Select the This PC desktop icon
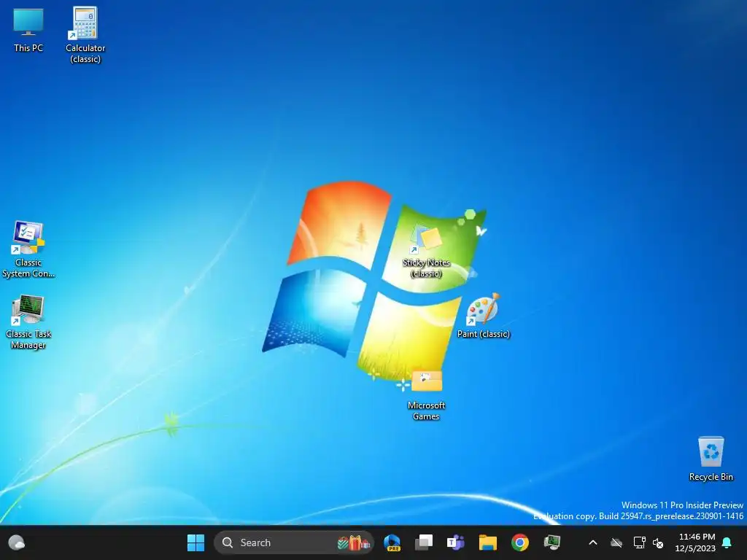Viewport: 747px width, 560px height. click(x=28, y=30)
